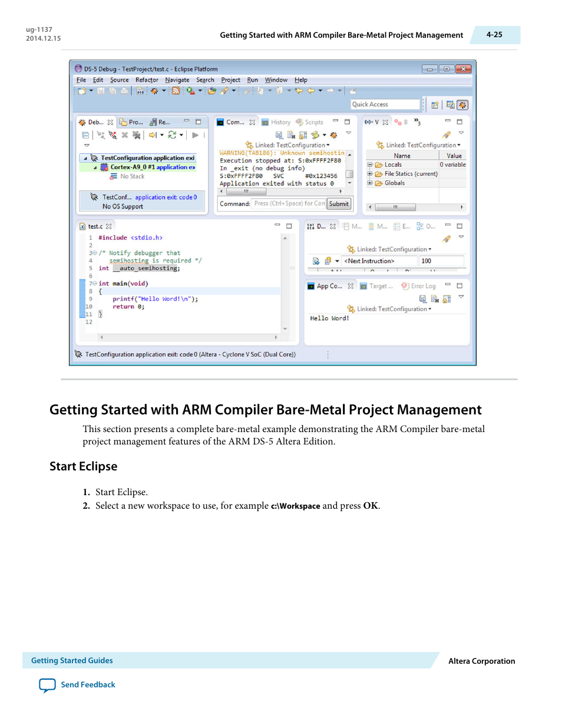The width and height of the screenshot is (562, 728).
Task: Toggle Scroll Lock in Commands view
Action: pos(303,135)
